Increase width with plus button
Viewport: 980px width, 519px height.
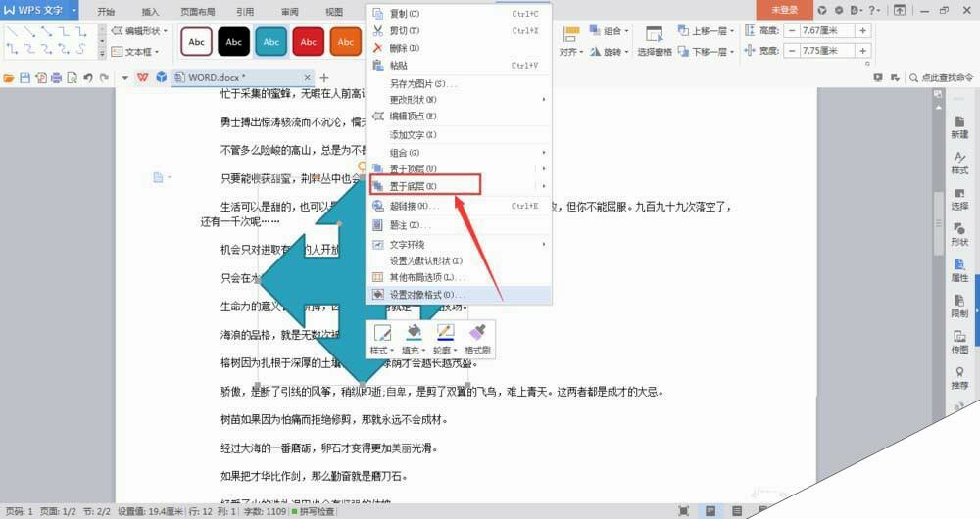pos(862,51)
